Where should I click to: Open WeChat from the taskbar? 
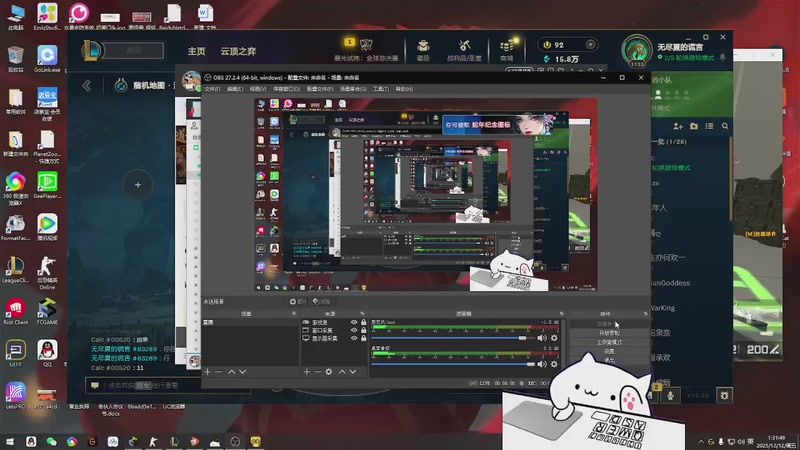click(x=52, y=441)
